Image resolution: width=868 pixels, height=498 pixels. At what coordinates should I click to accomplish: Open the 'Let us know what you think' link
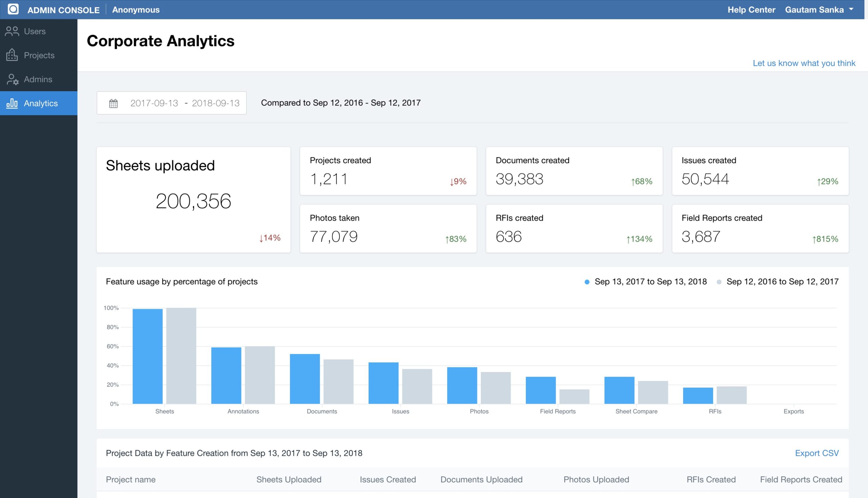[804, 63]
